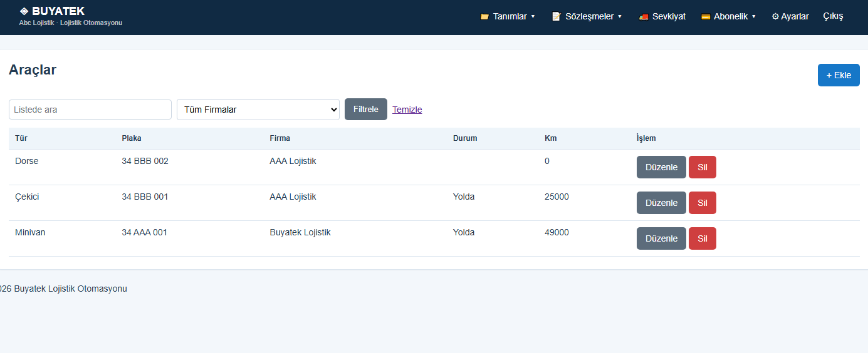Click Yolda status in the Minivan row
The image size is (868, 353).
click(464, 232)
